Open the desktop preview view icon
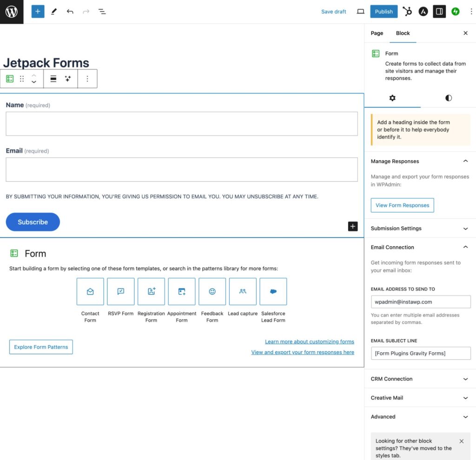Screen dimensions: 476x460 (360, 12)
